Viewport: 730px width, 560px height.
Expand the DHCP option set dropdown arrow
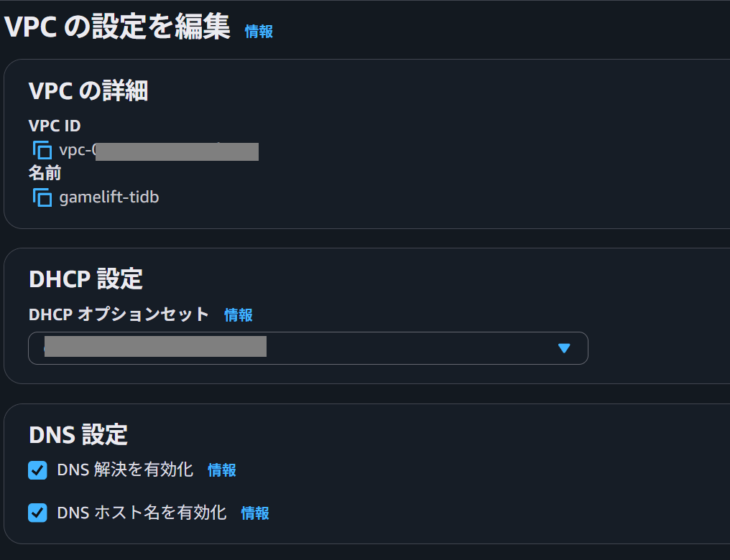click(564, 348)
